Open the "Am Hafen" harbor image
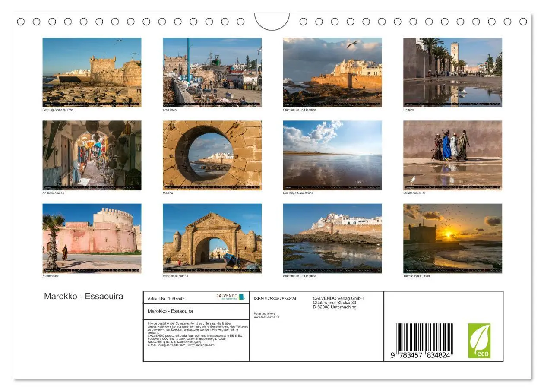 [x=212, y=72]
